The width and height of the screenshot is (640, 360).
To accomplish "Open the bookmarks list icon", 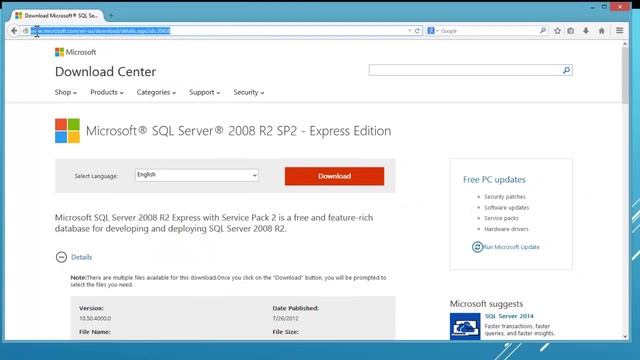I will (x=571, y=31).
